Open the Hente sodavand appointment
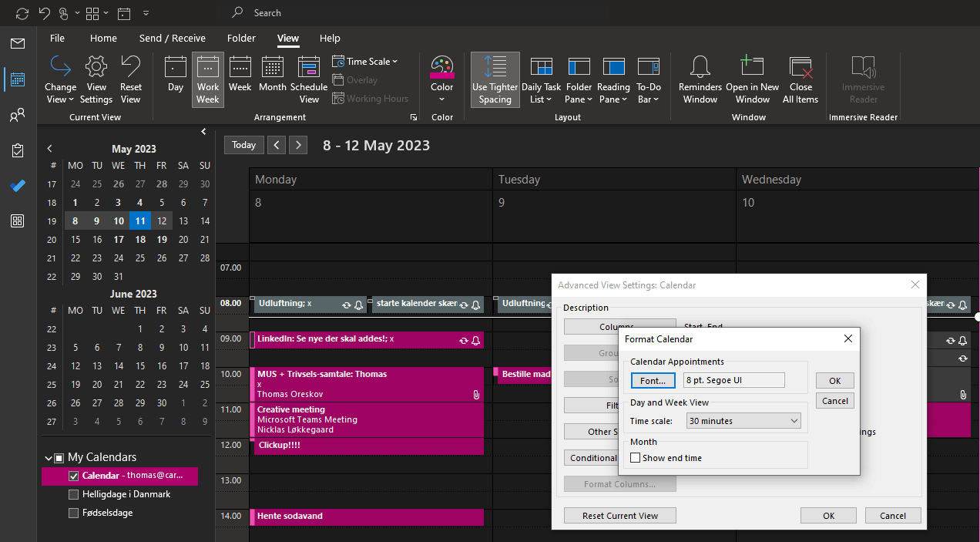Screen dimensions: 980x542 [367, 517]
